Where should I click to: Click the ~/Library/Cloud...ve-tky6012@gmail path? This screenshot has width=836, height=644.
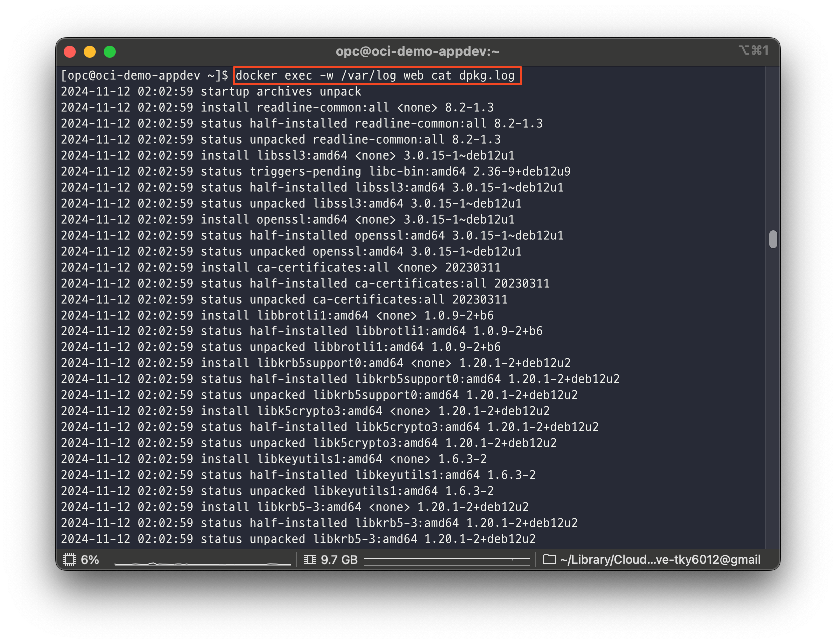660,560
